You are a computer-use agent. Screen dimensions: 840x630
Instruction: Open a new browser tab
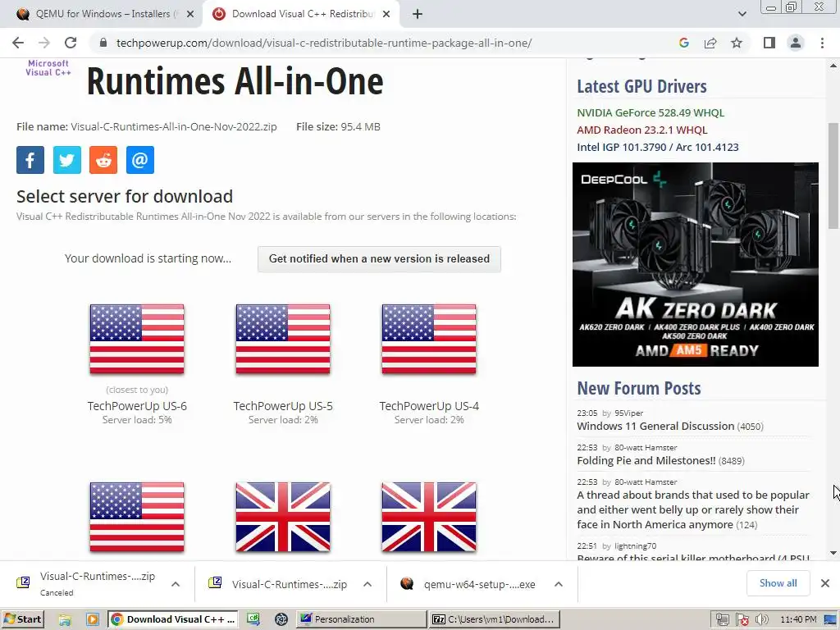418,15
